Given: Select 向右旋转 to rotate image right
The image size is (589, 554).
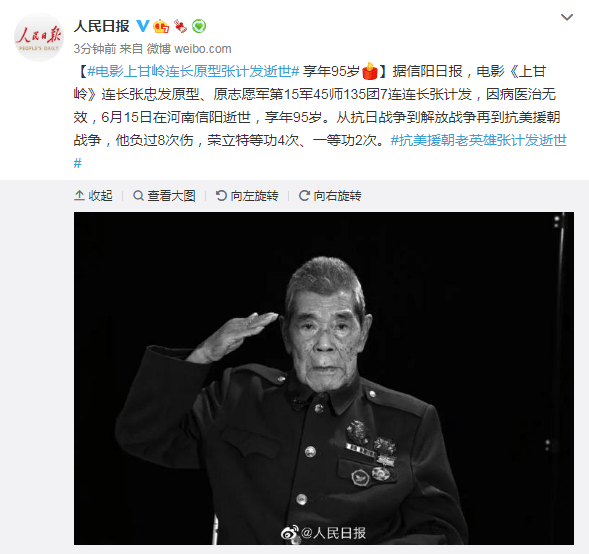Looking at the screenshot, I should [x=330, y=196].
